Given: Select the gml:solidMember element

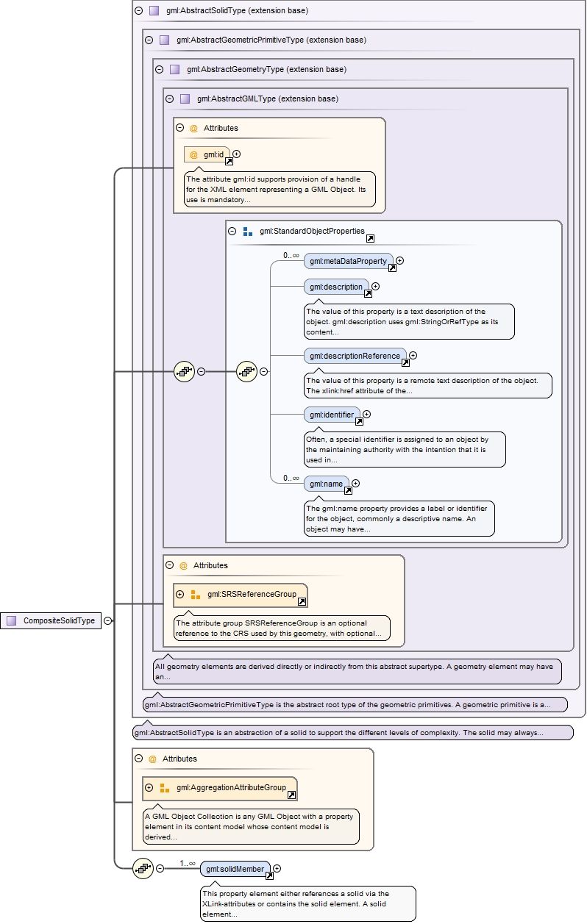Looking at the screenshot, I should (235, 869).
